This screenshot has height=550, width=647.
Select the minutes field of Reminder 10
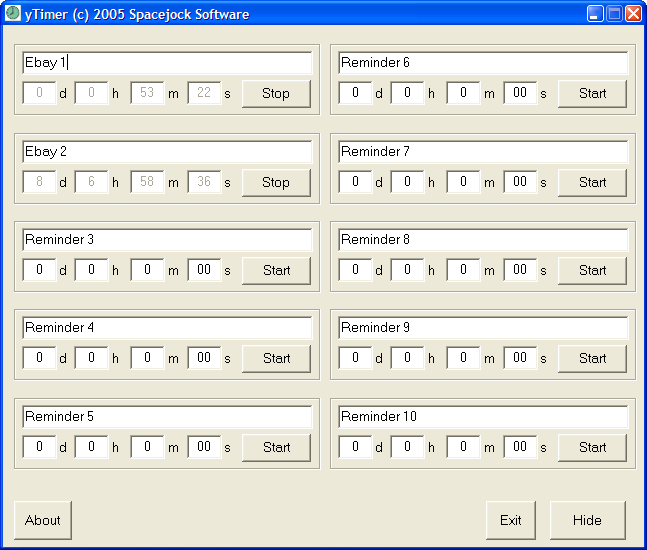pyautogui.click(x=463, y=446)
